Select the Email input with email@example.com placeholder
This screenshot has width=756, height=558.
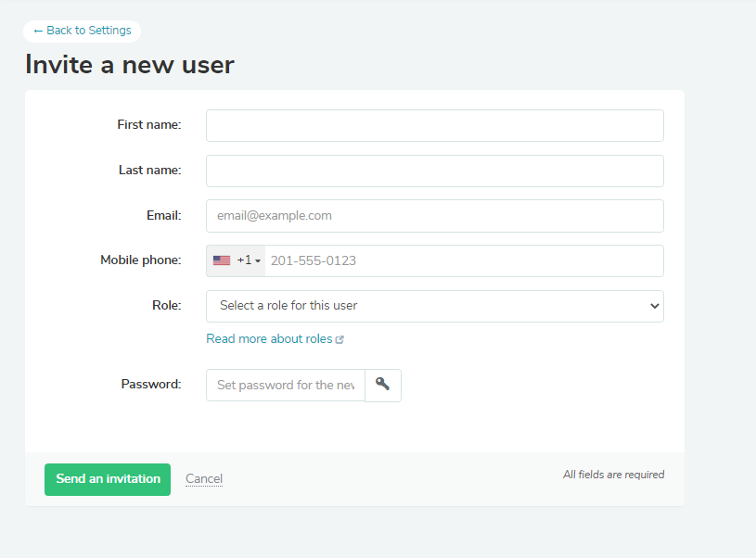pyautogui.click(x=434, y=216)
